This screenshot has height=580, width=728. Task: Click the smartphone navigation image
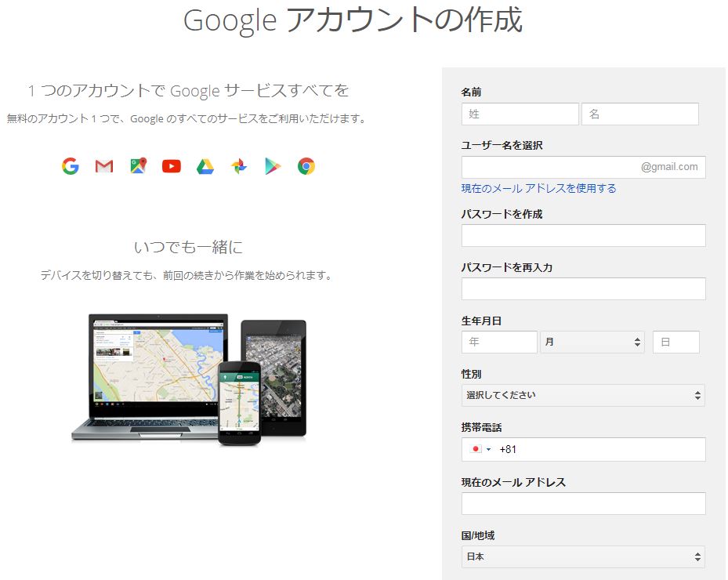[x=240, y=402]
